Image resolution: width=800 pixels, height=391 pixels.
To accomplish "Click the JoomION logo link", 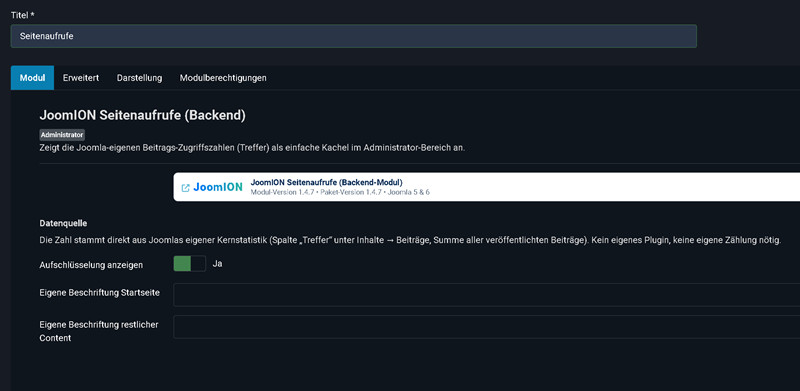I will 218,187.
